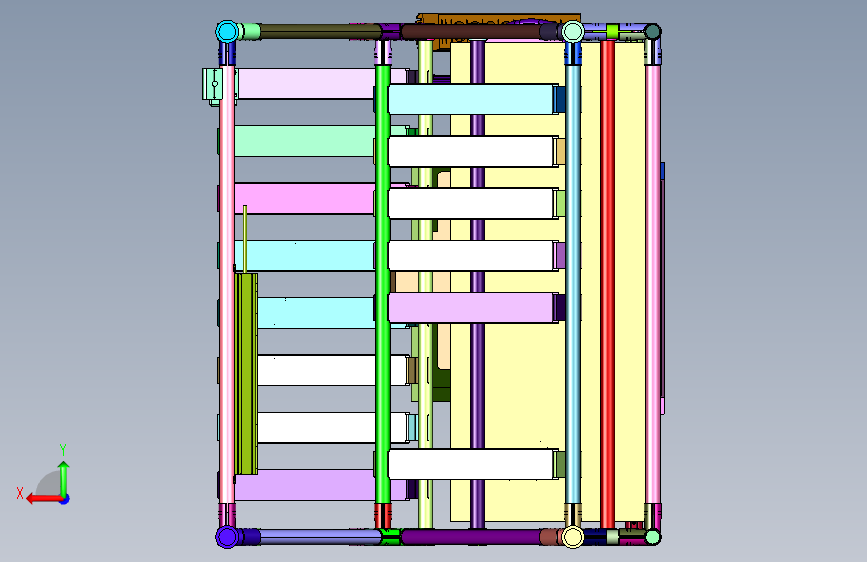867x562 pixels.
Task: Select the dark purple vertical rod
Action: point(477,284)
